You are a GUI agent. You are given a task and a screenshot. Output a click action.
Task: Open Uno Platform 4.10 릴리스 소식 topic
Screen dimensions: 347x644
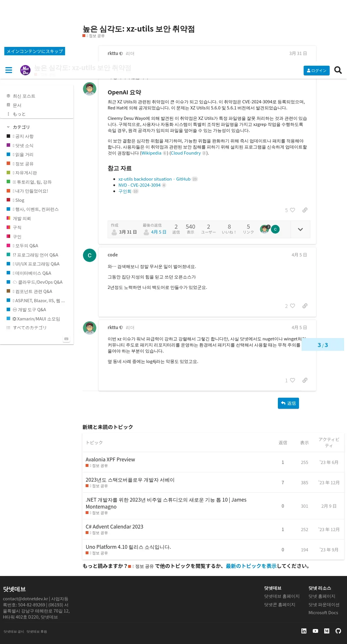128,547
